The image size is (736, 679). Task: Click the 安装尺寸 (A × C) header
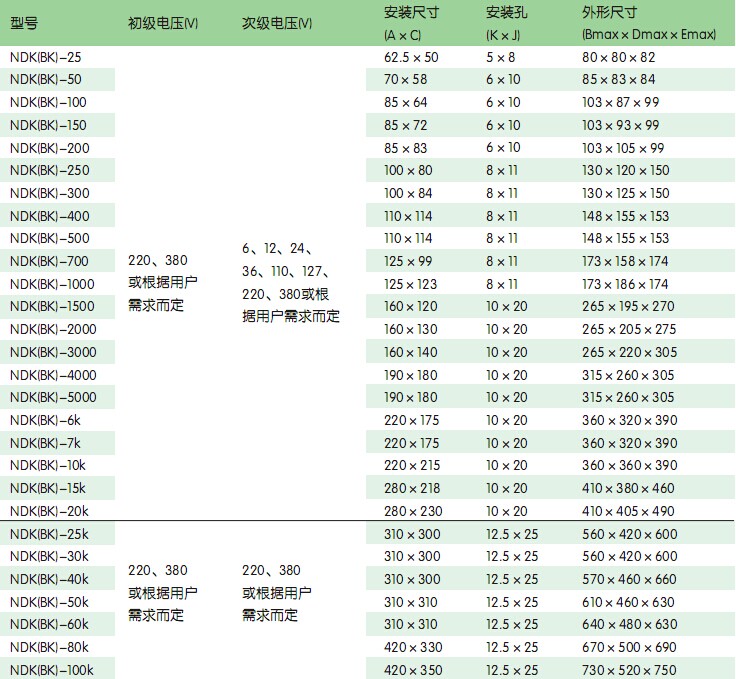tap(410, 23)
